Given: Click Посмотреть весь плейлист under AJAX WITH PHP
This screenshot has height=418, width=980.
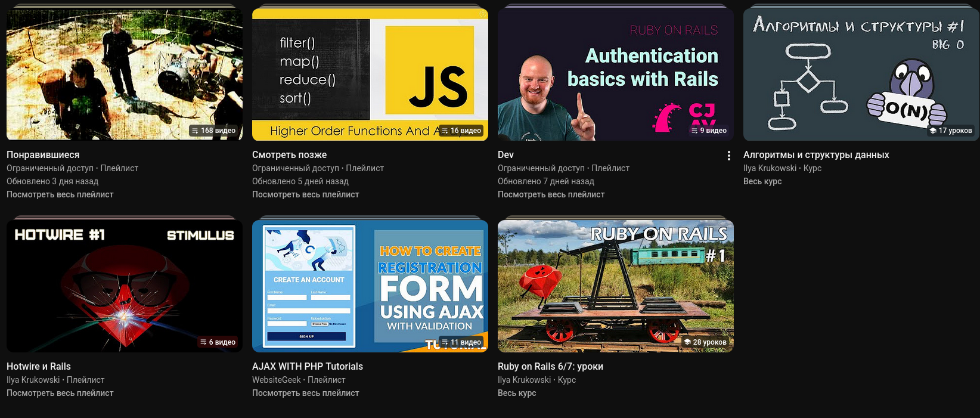Looking at the screenshot, I should pos(305,393).
